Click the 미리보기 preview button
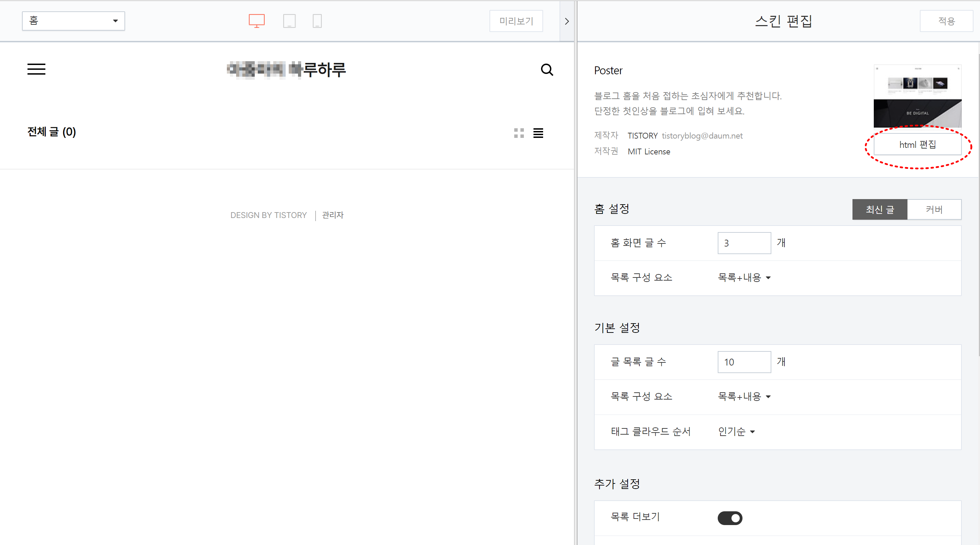This screenshot has width=980, height=545. [516, 21]
